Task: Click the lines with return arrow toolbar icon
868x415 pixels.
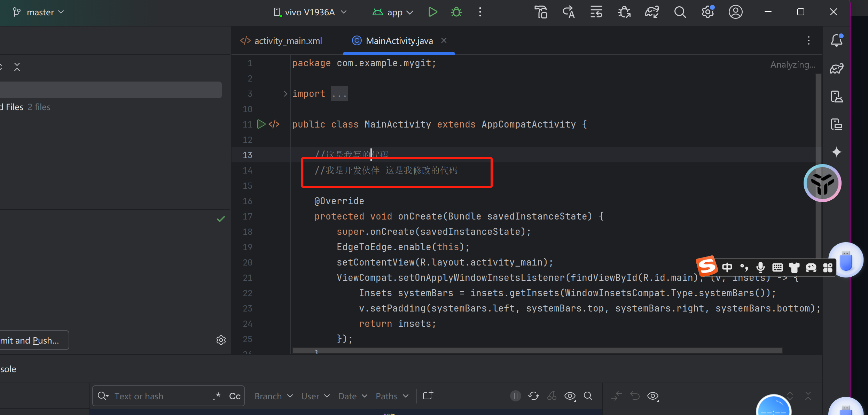Action: coord(596,12)
